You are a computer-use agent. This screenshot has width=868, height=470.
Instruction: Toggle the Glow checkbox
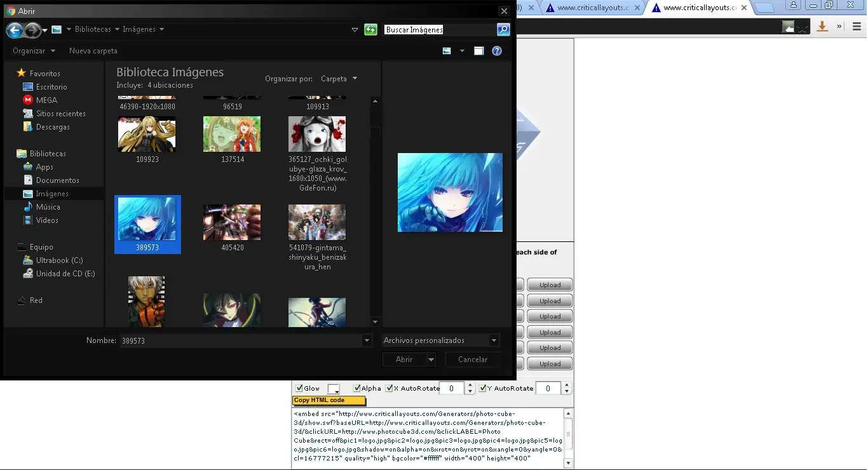click(x=299, y=388)
